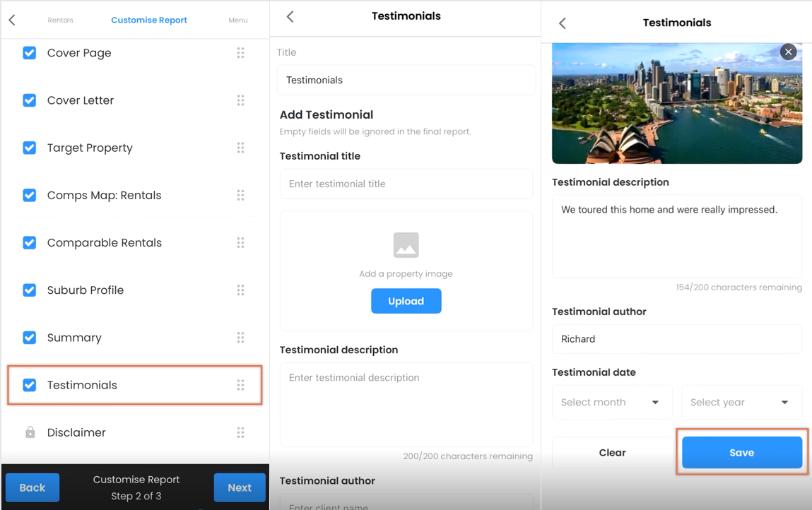Select the Testimonials row label in list
This screenshot has height=510, width=812.
tap(83, 385)
